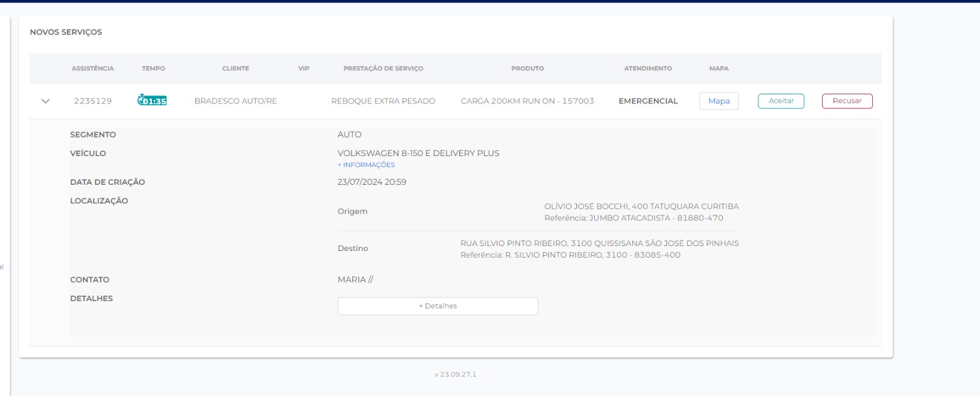Select assistance number 2235129
The image size is (980, 396).
click(93, 101)
